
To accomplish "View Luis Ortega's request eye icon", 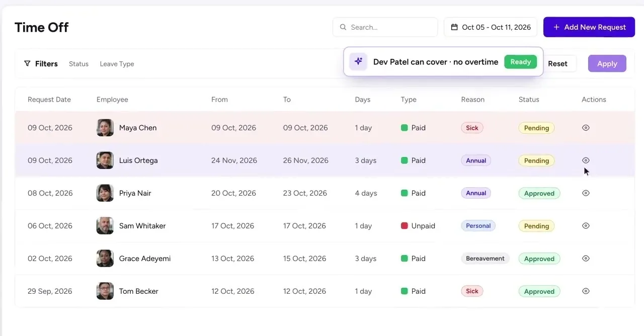I will pyautogui.click(x=586, y=160).
